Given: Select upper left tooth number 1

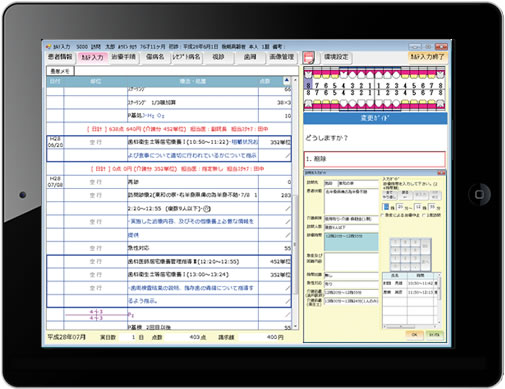Looking at the screenshot, I should pyautogui.click(x=379, y=86).
